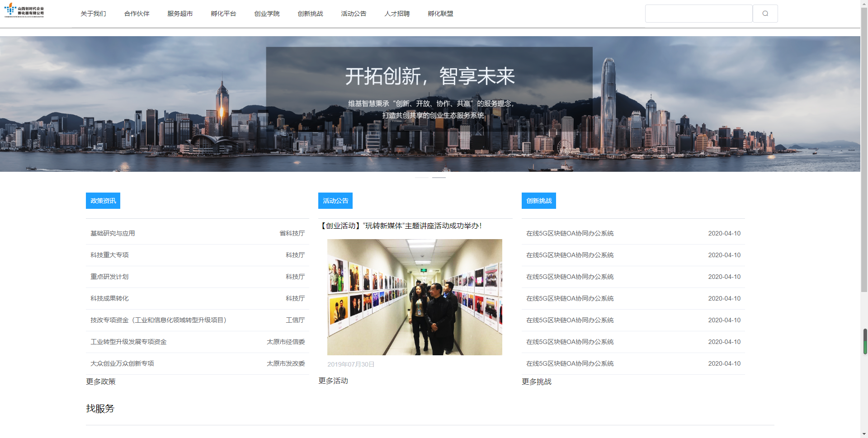Viewport: 868px width, 438px height.
Task: Click the 创新挑战 section tab
Action: 539,201
